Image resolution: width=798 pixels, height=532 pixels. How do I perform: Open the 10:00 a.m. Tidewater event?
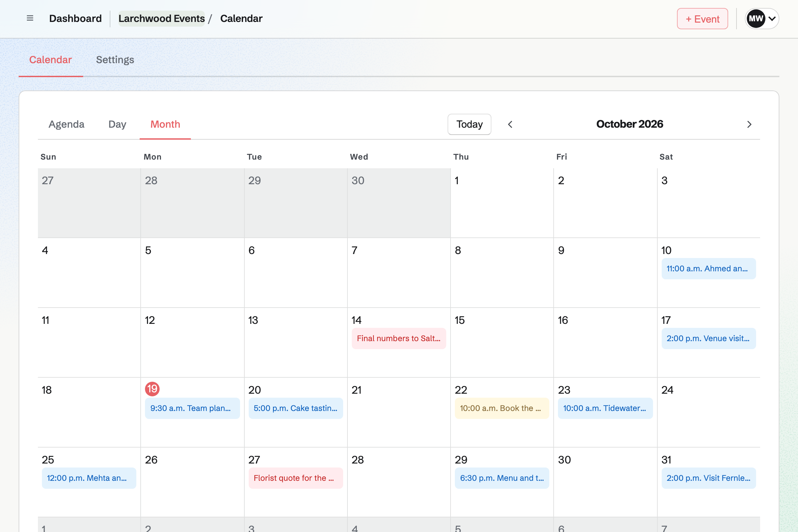(605, 408)
